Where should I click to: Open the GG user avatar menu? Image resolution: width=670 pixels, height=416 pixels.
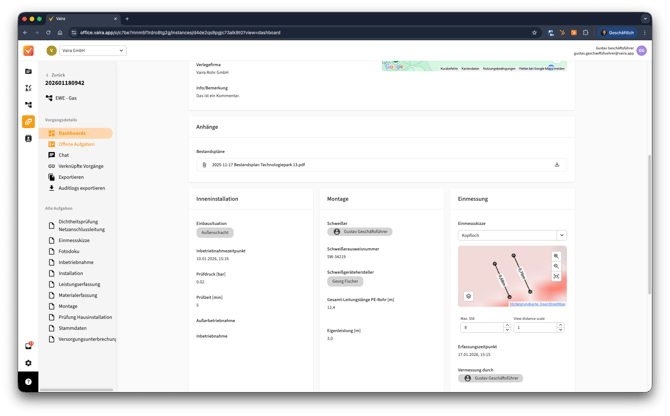pos(641,50)
